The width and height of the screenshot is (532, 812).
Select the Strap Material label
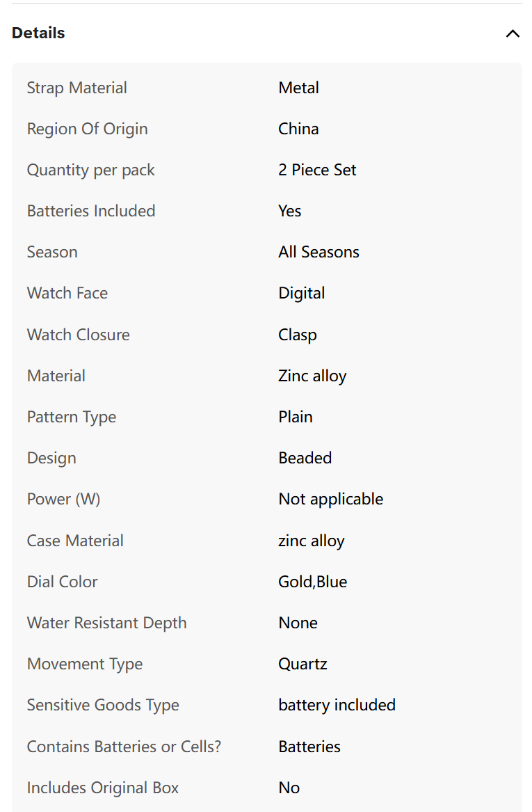(76, 88)
